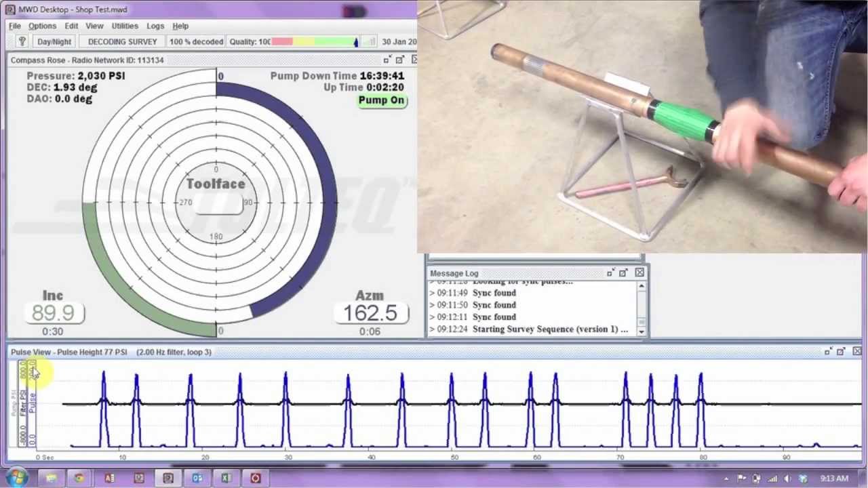Viewport: 868px width, 488px height.
Task: Open the Edit menu
Action: [71, 26]
